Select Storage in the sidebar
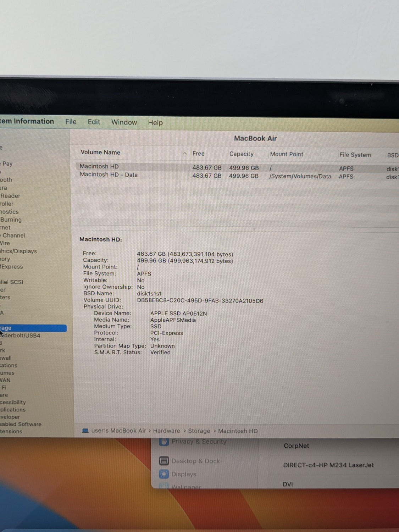Viewport: 399px width, 532px height. 33,328
